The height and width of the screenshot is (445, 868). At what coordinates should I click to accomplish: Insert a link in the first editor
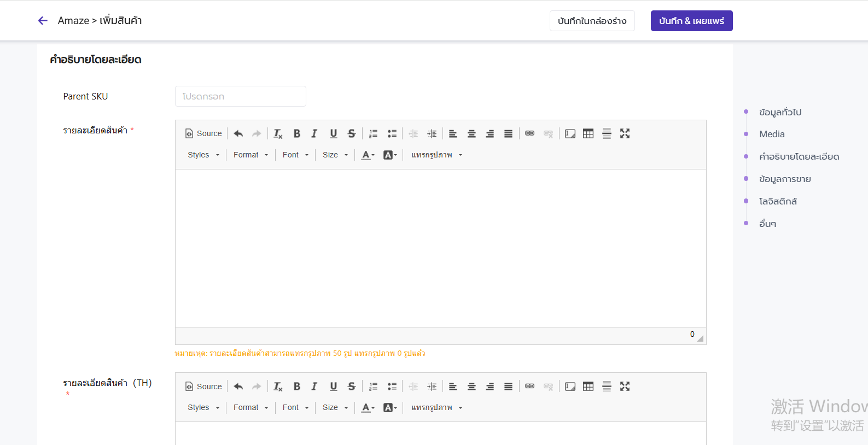coord(529,133)
